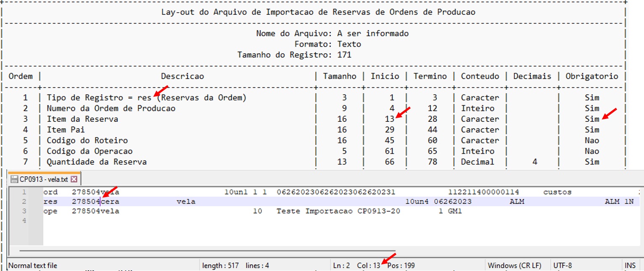
Task: Click 'Teste Importacao CP0913-20' in line 3
Action: pyautogui.click(x=338, y=211)
